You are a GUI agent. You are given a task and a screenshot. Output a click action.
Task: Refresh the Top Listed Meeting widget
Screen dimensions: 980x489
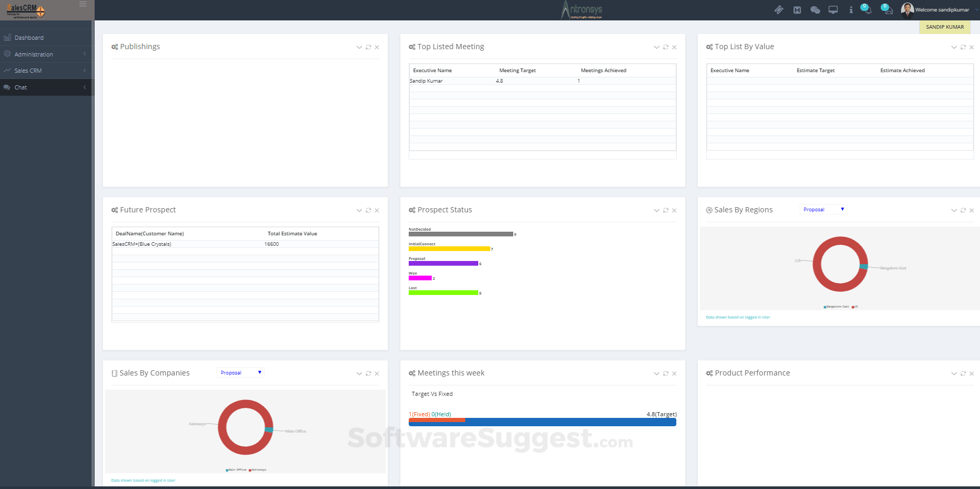tap(666, 47)
